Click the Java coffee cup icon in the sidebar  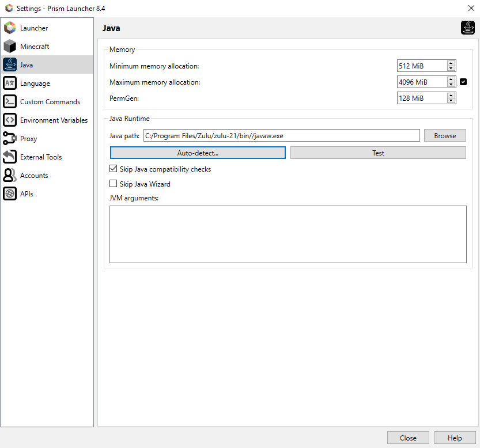point(10,64)
